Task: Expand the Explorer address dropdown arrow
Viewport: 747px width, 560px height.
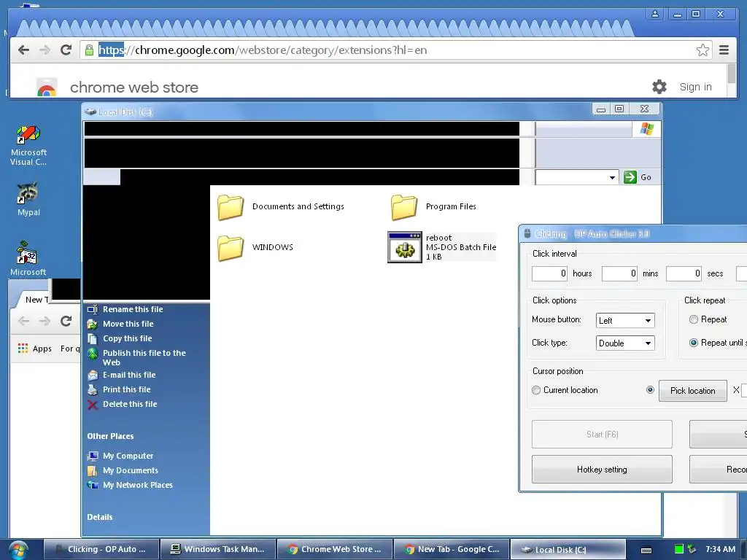Action: tap(612, 178)
